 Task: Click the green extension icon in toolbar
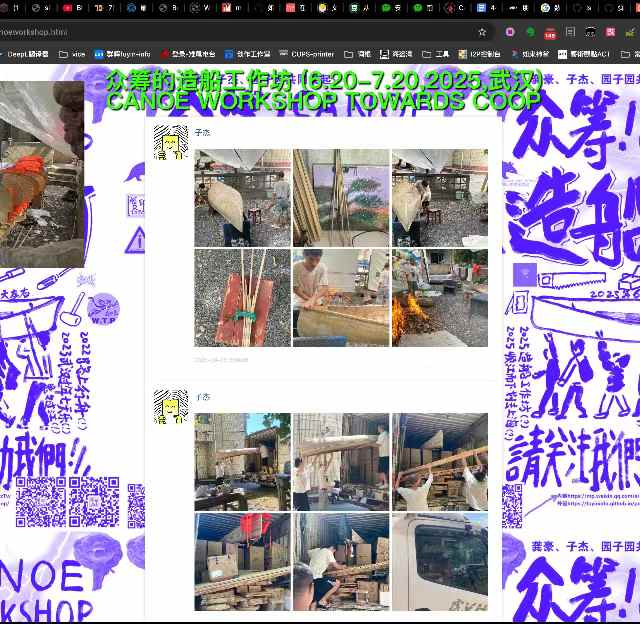[x=530, y=32]
